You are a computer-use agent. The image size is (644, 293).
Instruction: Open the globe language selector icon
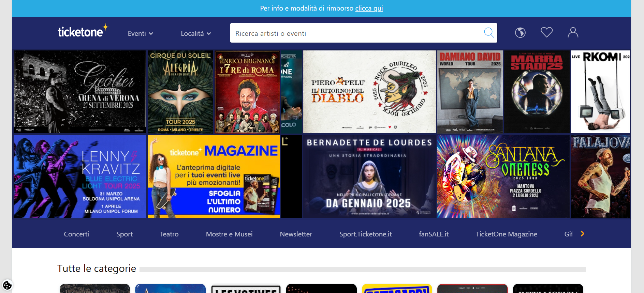(520, 33)
